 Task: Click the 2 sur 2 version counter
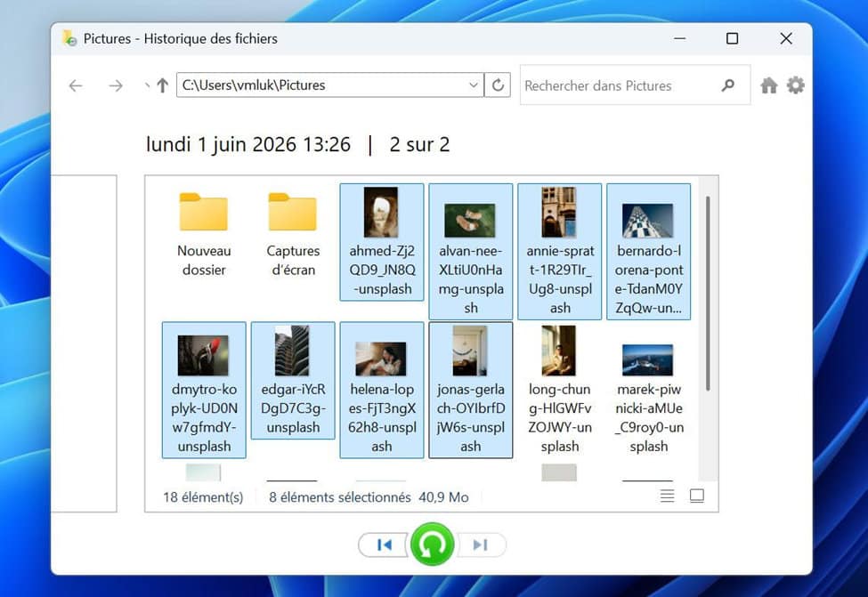(x=419, y=144)
